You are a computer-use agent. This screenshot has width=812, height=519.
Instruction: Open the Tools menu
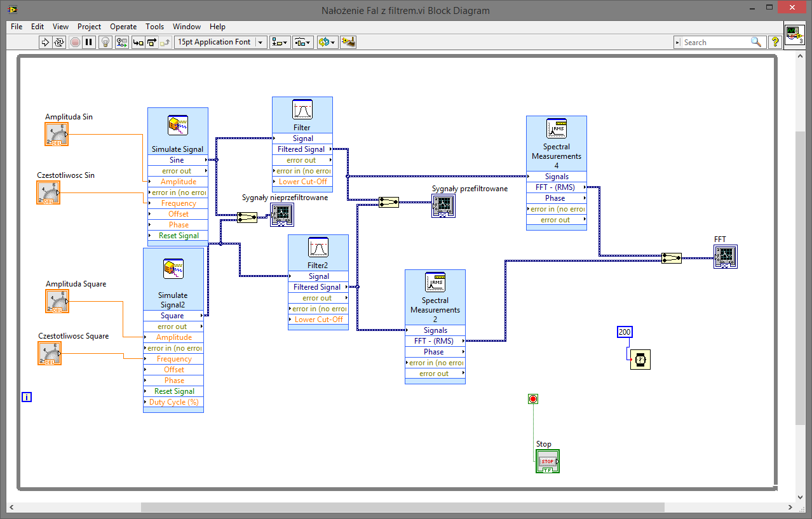[154, 27]
